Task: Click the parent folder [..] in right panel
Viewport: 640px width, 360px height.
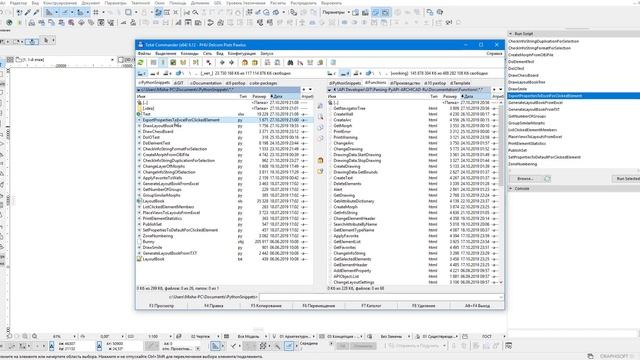Action: (336, 102)
